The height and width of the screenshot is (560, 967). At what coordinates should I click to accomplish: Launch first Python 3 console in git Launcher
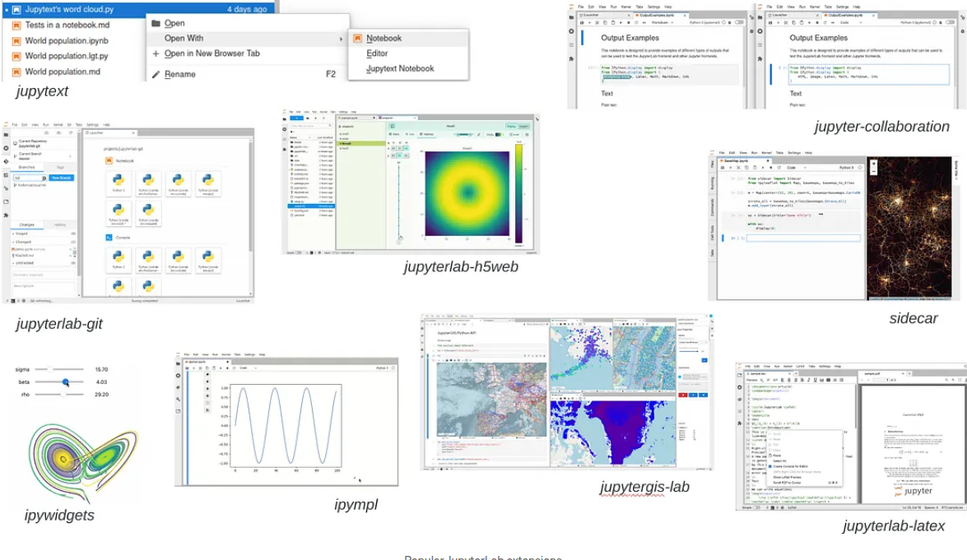point(119,260)
